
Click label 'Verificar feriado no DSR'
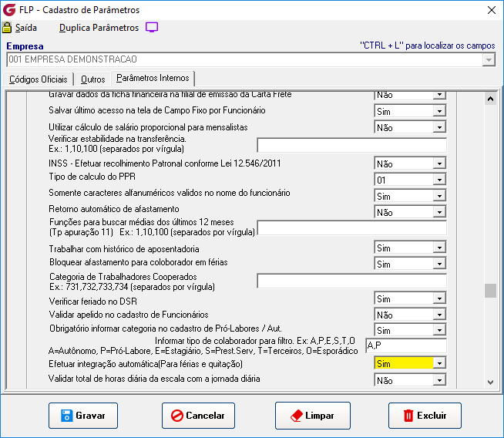[x=93, y=302]
